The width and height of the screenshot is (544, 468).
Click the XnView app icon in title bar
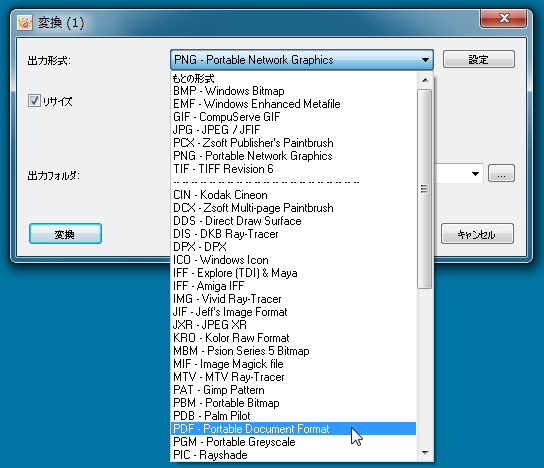click(x=25, y=23)
